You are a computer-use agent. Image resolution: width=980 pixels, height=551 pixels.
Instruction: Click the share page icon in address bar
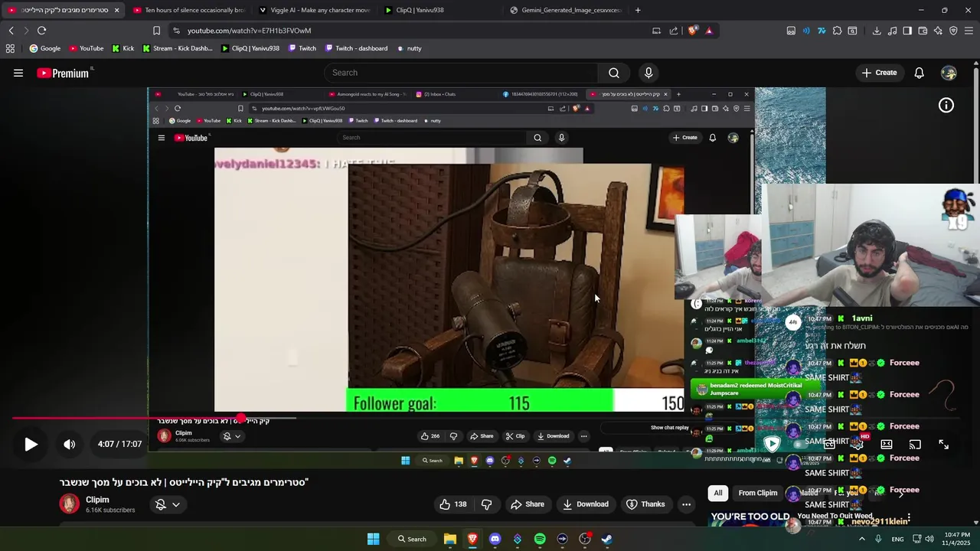pos(674,31)
